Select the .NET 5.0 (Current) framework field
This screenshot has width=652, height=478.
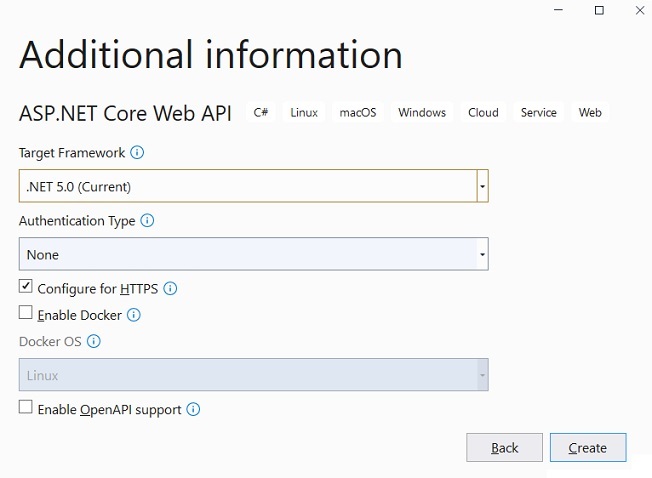click(248, 186)
